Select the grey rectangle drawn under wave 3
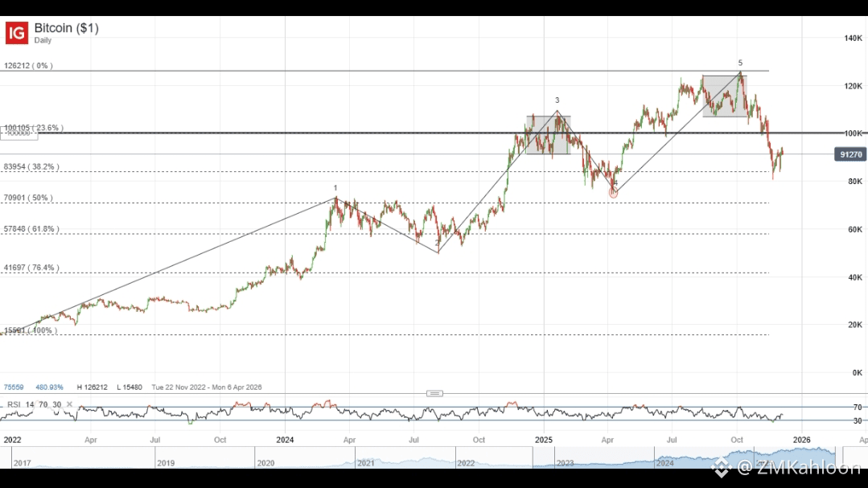 point(548,135)
